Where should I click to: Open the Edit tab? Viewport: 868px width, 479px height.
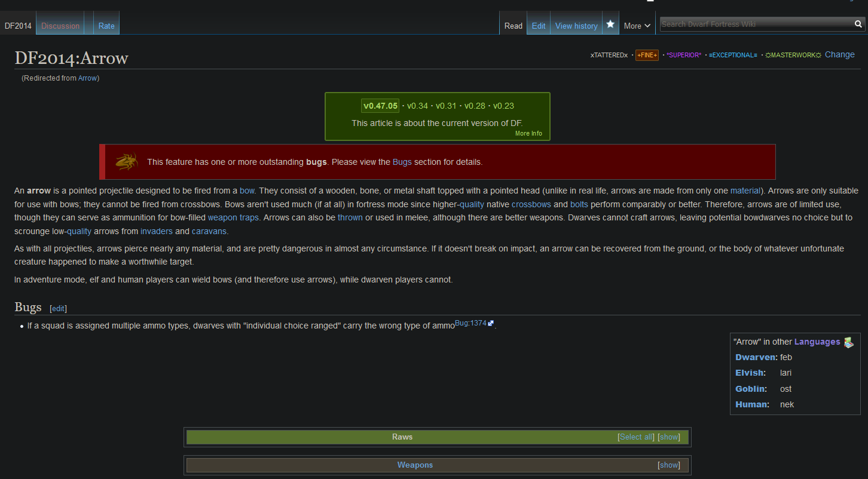[539, 26]
